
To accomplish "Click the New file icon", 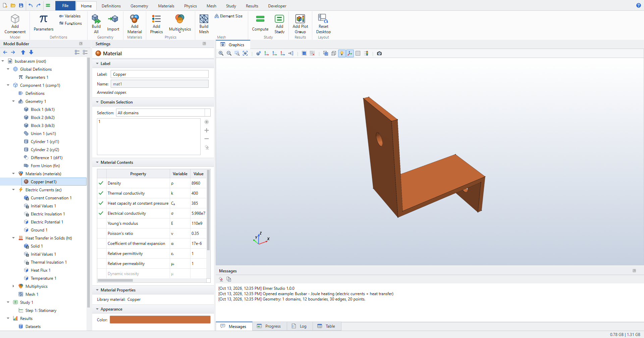I will 5,5.
